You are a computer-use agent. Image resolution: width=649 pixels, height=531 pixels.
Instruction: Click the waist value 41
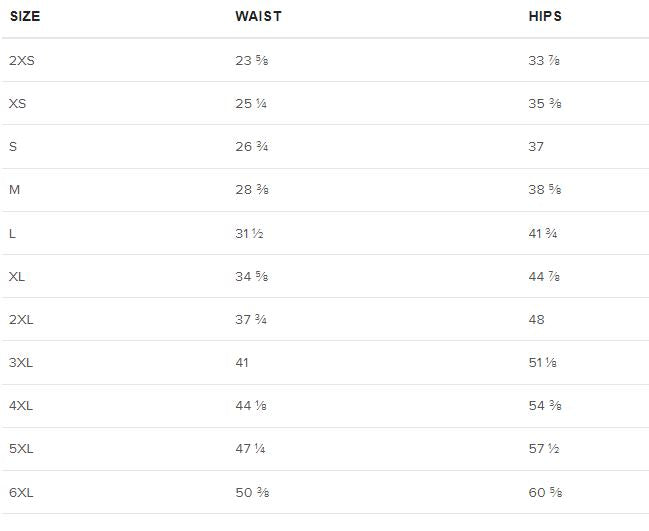click(x=242, y=363)
